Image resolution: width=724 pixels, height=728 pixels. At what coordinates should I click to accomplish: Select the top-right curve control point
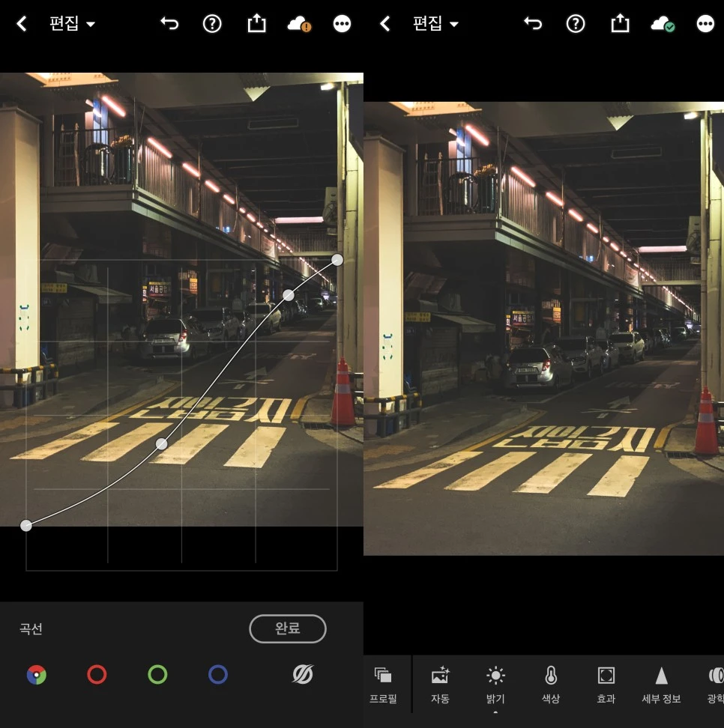[x=337, y=260]
